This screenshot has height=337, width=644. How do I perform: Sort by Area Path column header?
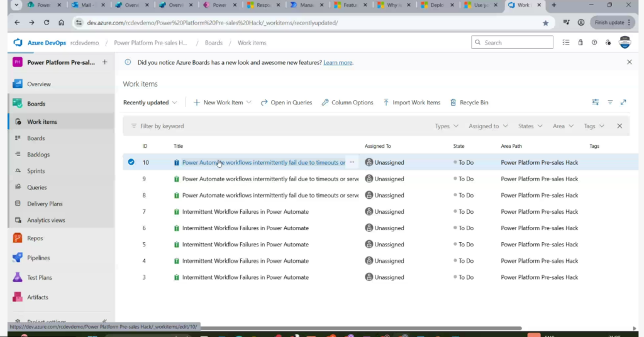tap(511, 146)
